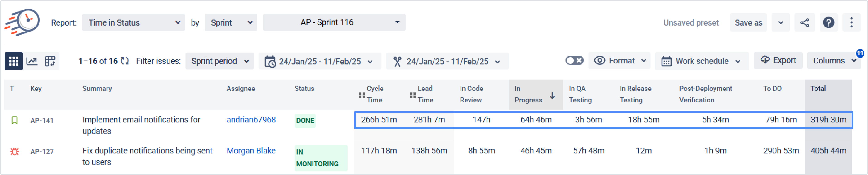
Task: Click the Morgan Blake assignee link
Action: [251, 151]
